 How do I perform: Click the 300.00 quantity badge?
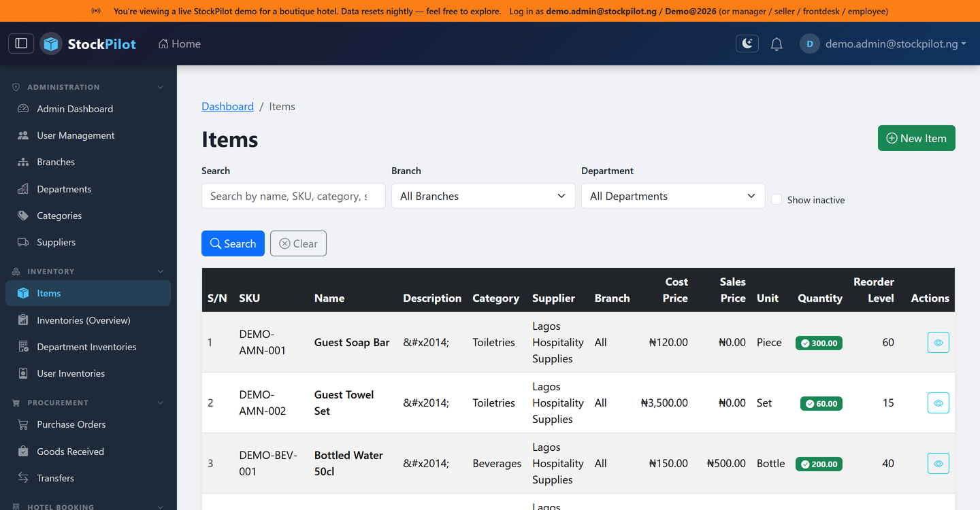coord(819,343)
